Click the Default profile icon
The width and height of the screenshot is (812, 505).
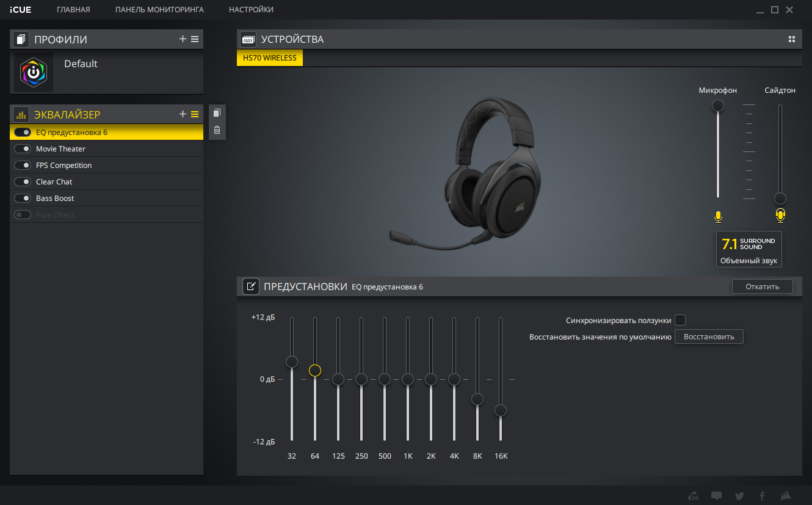coord(34,73)
